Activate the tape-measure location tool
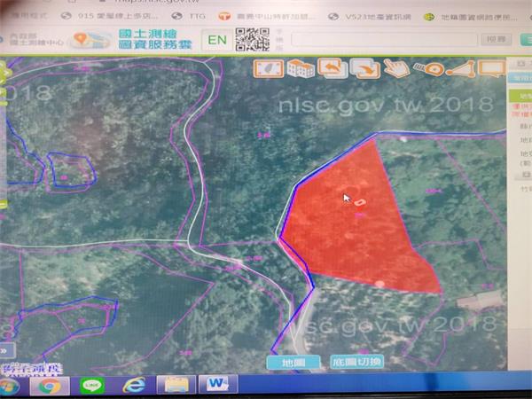Viewport: 532px width, 399px height. point(428,69)
